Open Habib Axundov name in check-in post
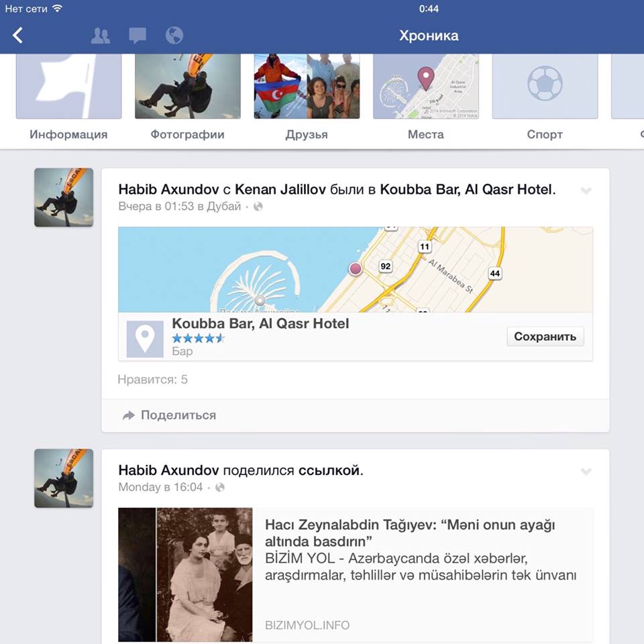Screen dimensions: 644x644 (168, 189)
